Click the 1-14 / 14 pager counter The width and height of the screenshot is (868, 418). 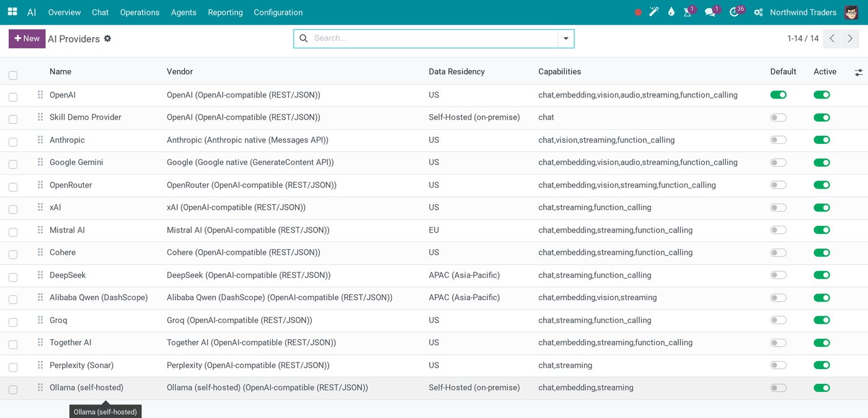(803, 38)
